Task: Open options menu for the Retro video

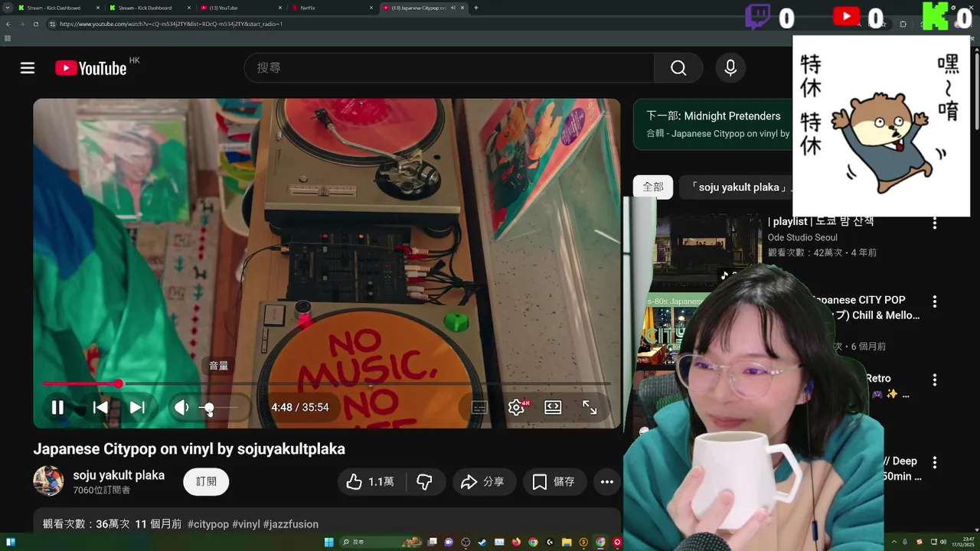Action: click(x=934, y=380)
